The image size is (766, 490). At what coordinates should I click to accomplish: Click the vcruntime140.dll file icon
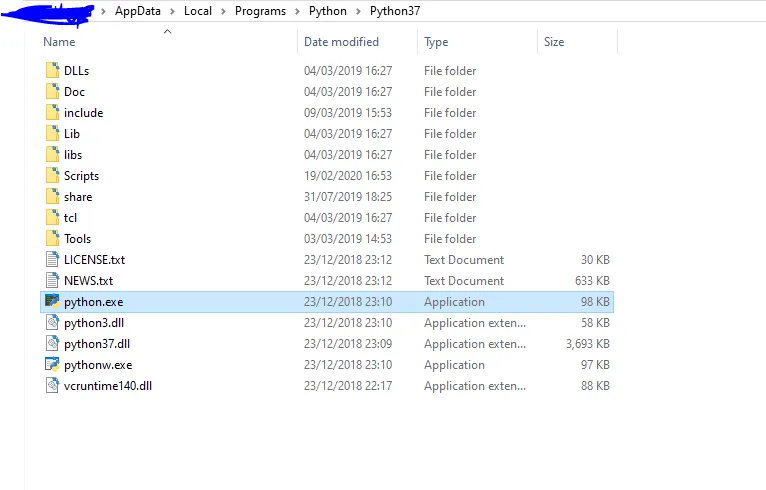tap(52, 385)
